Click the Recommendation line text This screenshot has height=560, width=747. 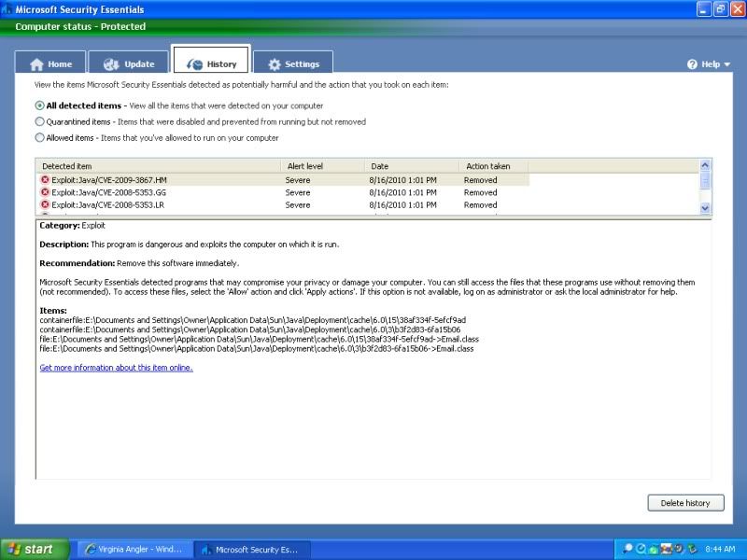[139, 263]
